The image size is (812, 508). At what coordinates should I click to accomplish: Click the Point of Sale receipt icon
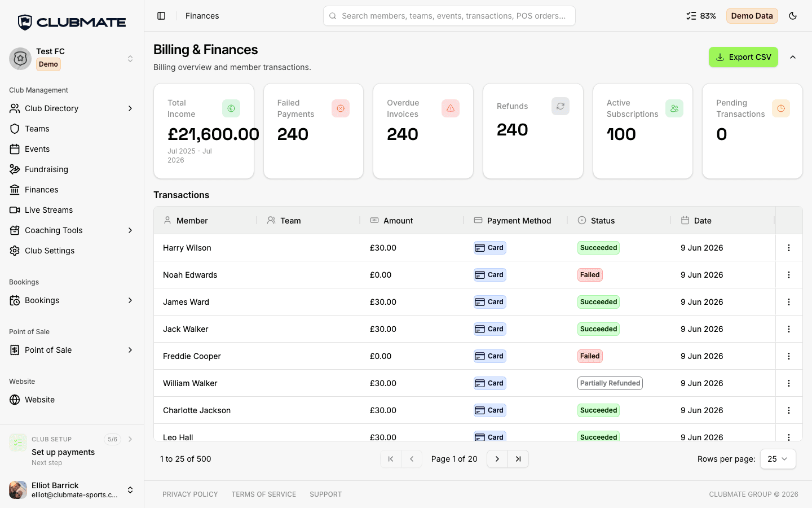15,350
